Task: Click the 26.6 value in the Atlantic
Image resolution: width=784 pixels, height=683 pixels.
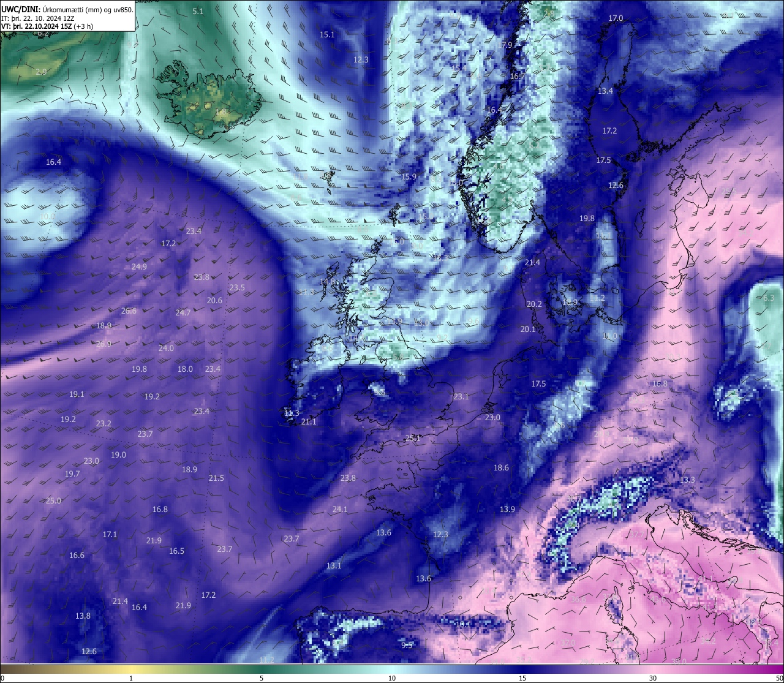Action: pos(129,311)
